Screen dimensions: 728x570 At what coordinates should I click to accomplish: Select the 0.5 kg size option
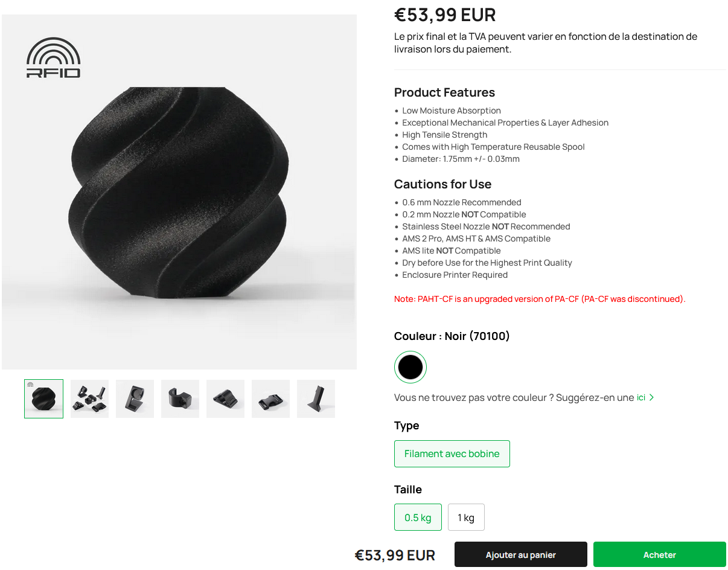[418, 517]
